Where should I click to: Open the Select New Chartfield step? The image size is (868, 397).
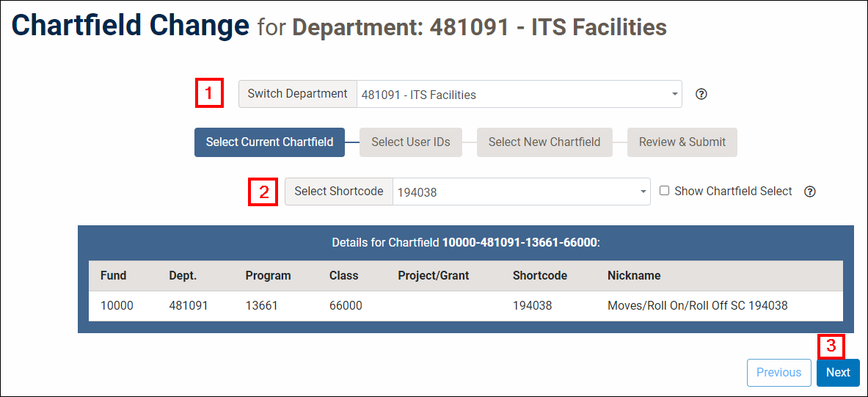544,142
